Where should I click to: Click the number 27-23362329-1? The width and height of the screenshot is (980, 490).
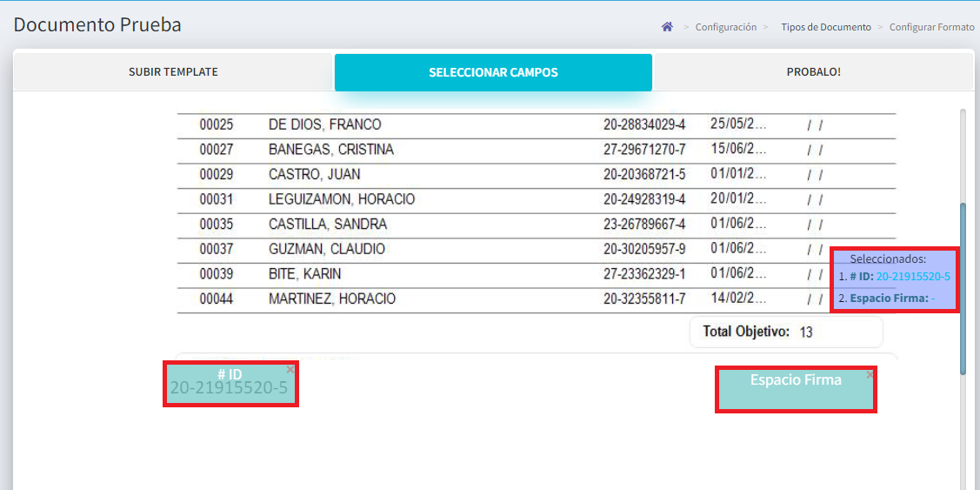pyautogui.click(x=644, y=274)
